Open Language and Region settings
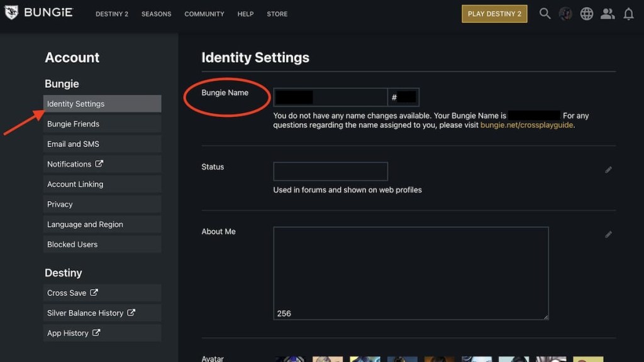This screenshot has width=644, height=362. pyautogui.click(x=103, y=224)
